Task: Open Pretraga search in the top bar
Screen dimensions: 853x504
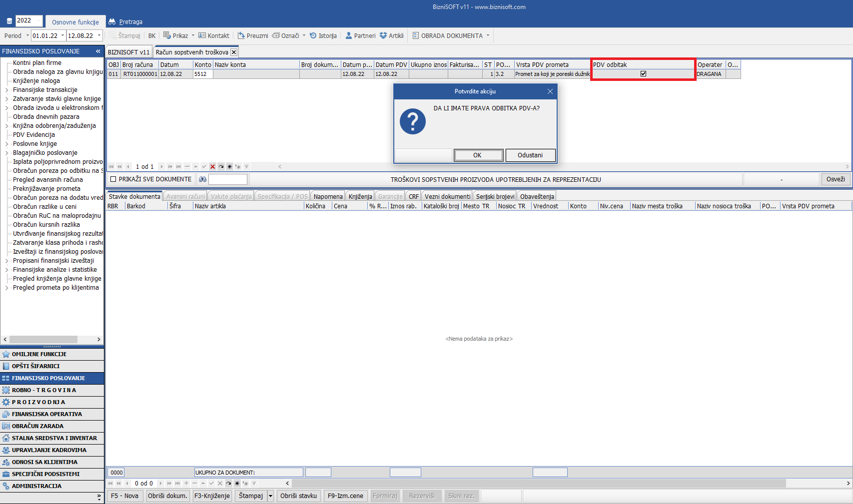Action: coord(126,21)
